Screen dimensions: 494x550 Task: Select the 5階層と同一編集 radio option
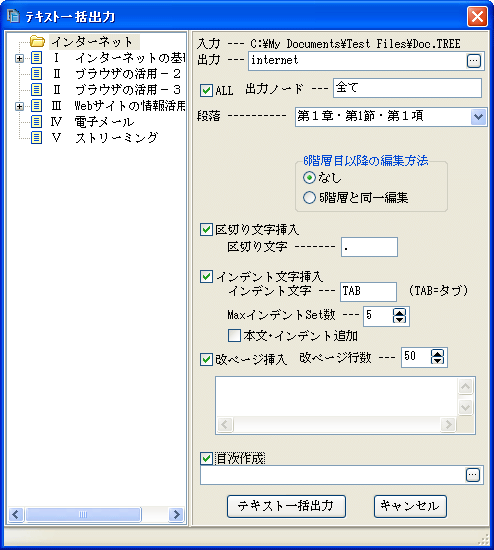[309, 197]
